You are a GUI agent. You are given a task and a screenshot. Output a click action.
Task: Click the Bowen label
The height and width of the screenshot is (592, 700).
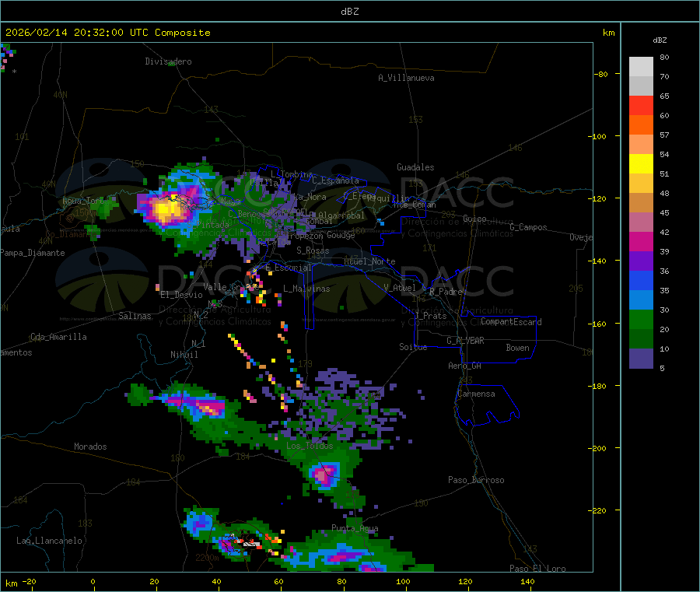517,348
